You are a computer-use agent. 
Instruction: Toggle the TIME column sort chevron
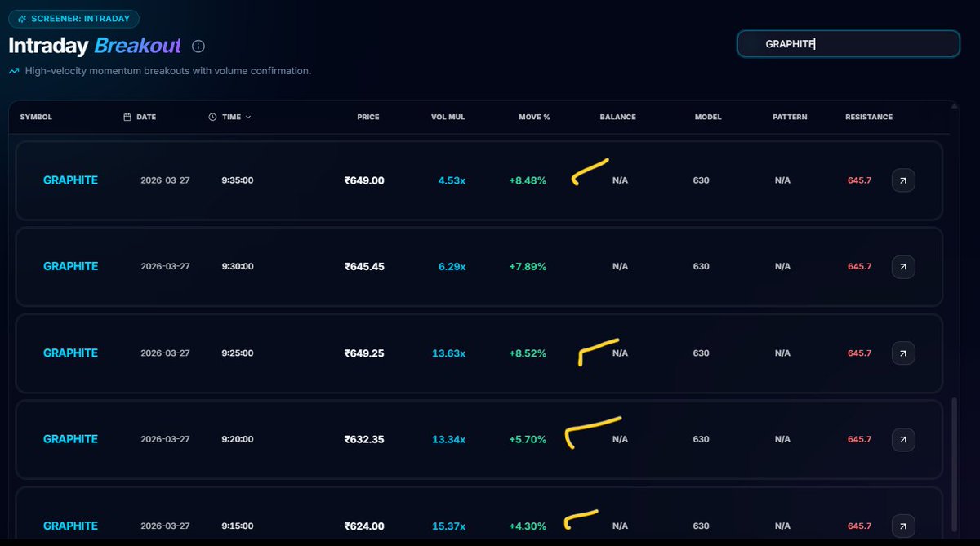[248, 117]
